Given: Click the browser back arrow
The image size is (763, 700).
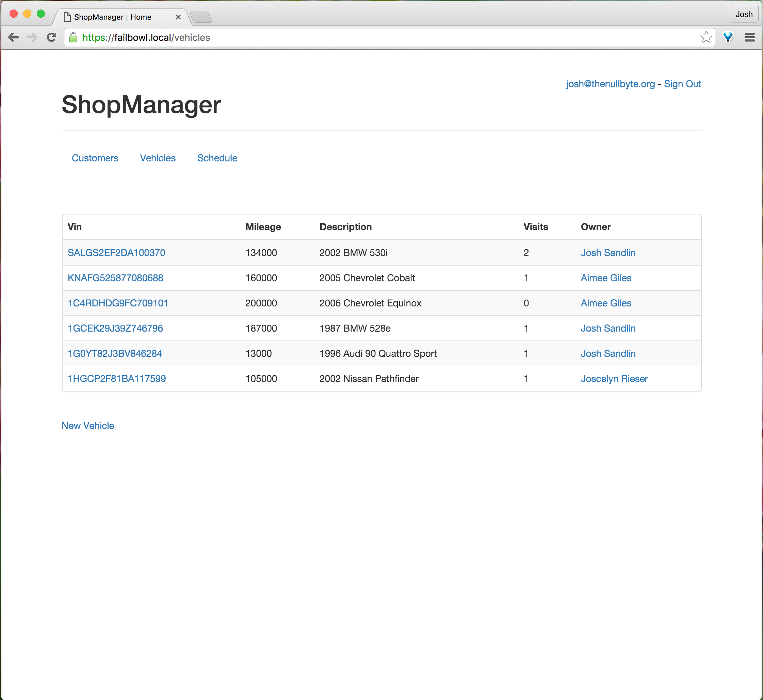Looking at the screenshot, I should (14, 37).
